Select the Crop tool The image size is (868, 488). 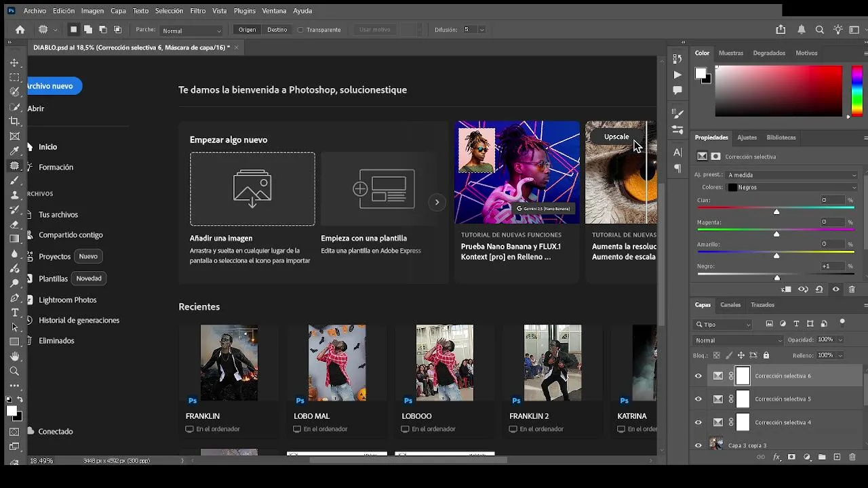click(x=14, y=121)
